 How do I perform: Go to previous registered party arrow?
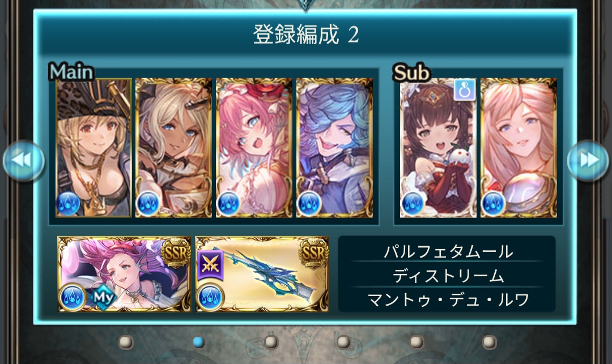pos(23,160)
